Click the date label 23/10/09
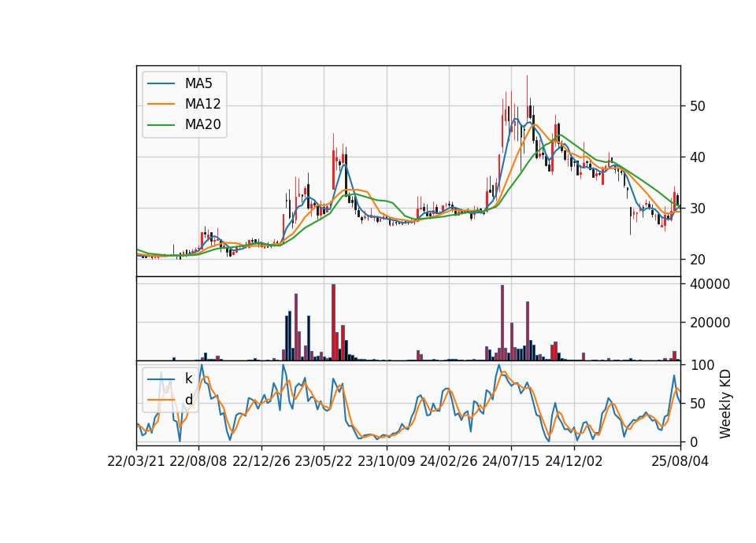This screenshot has height=543, width=756. pyautogui.click(x=386, y=461)
